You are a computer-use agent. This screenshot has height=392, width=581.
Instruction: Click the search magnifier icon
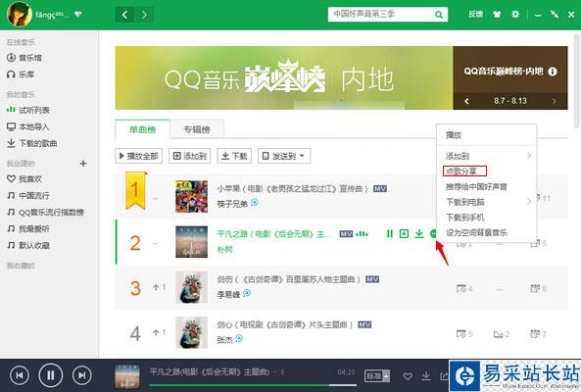tap(439, 15)
